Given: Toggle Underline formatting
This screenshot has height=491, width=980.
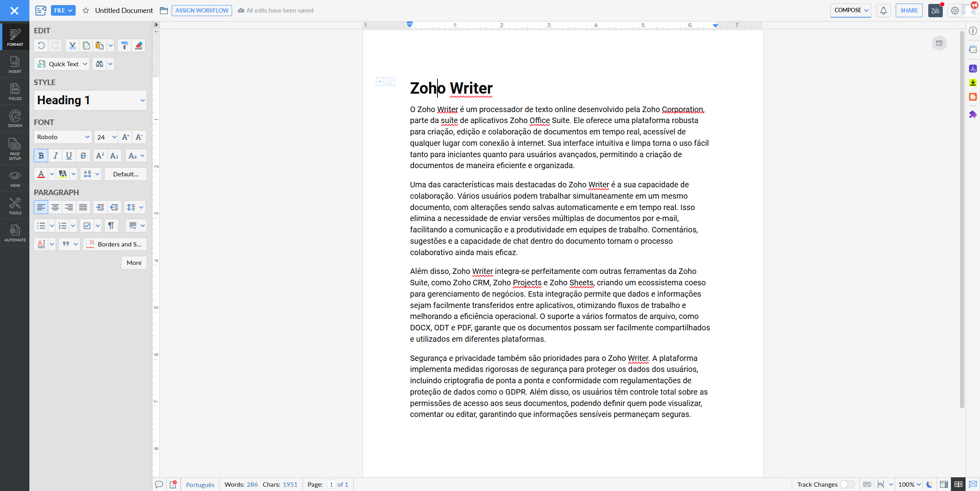Looking at the screenshot, I should tap(69, 156).
